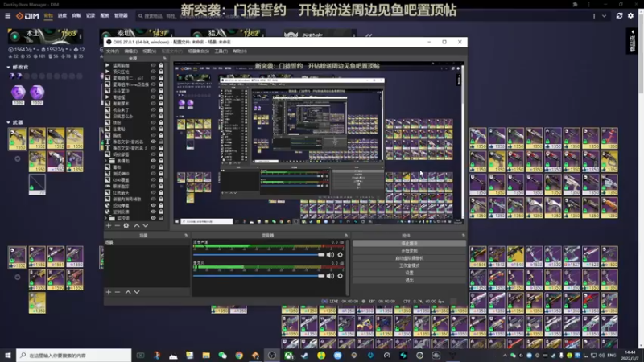Screen dimensions: 644x362
Task: Enable 工作室模式 in OBS
Action: (409, 265)
